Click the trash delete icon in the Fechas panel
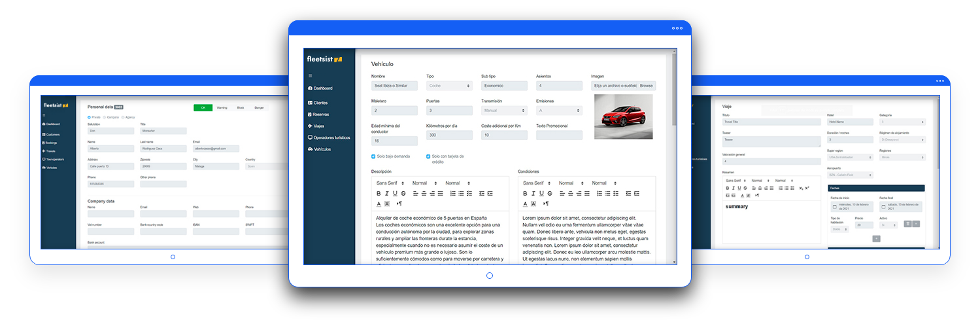The height and width of the screenshot is (326, 980). [x=907, y=224]
